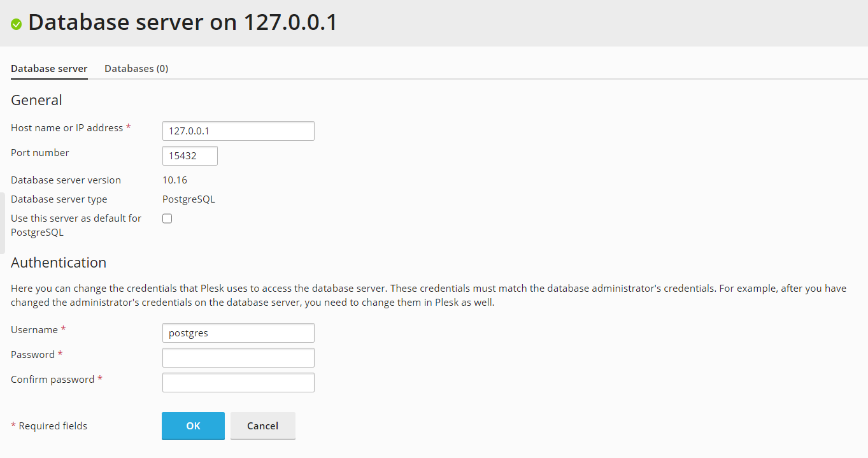The height and width of the screenshot is (458, 868).
Task: Switch to the Databases (0) tab
Action: (x=136, y=68)
